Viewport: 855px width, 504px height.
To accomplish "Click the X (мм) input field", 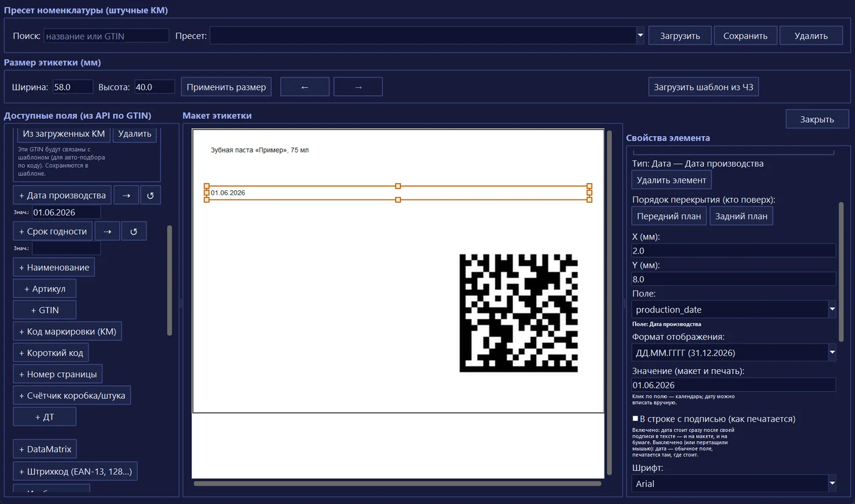I will [x=733, y=250].
